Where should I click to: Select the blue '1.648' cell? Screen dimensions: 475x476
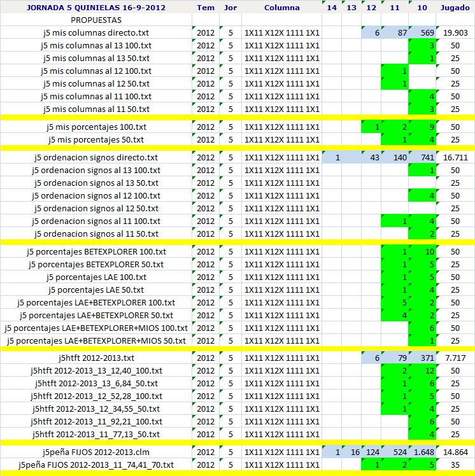click(422, 452)
